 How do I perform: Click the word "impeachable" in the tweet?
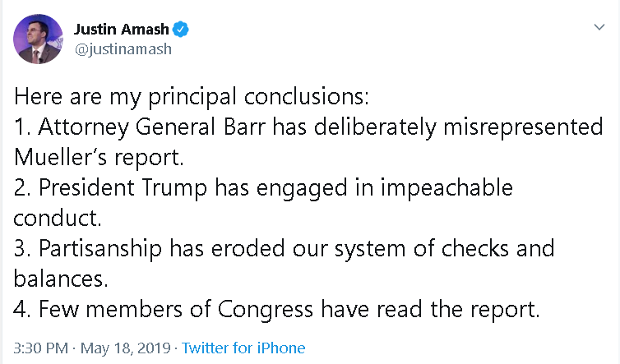coord(442,187)
